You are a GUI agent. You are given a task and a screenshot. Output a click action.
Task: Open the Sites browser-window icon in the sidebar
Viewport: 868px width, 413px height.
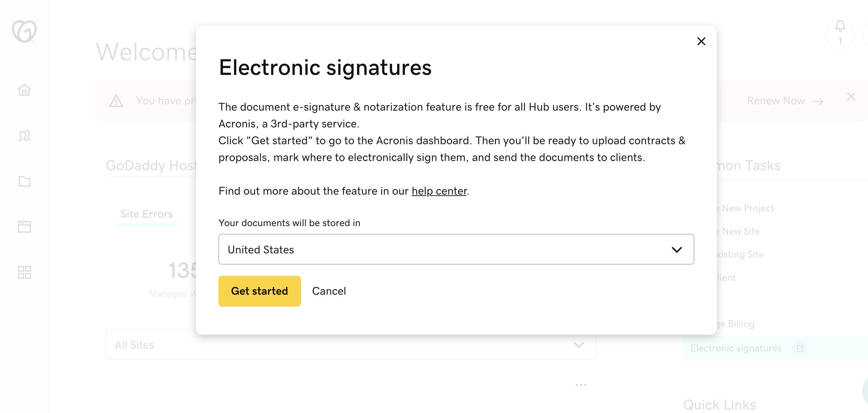24,226
